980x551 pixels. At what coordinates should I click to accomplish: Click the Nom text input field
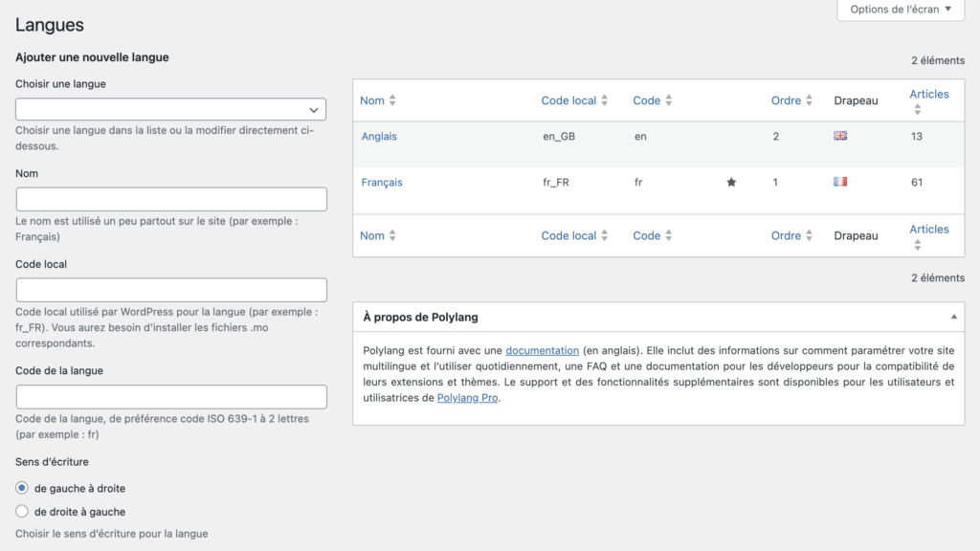(171, 199)
